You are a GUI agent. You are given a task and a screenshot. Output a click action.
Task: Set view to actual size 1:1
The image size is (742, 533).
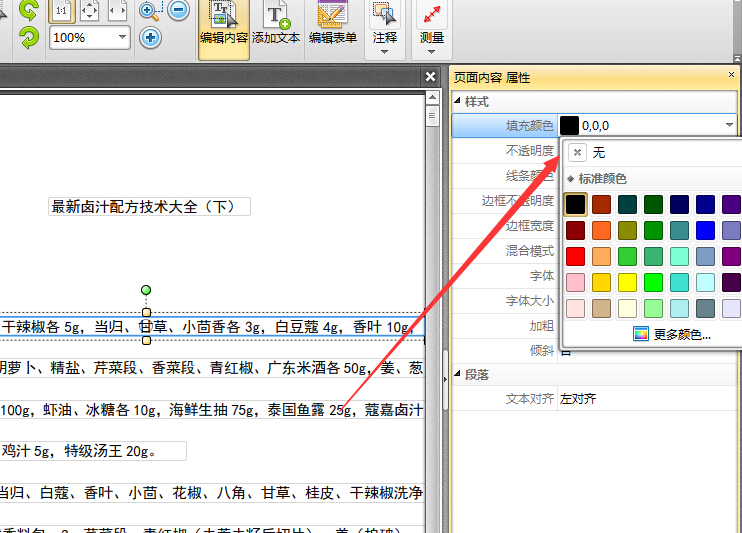(x=62, y=10)
